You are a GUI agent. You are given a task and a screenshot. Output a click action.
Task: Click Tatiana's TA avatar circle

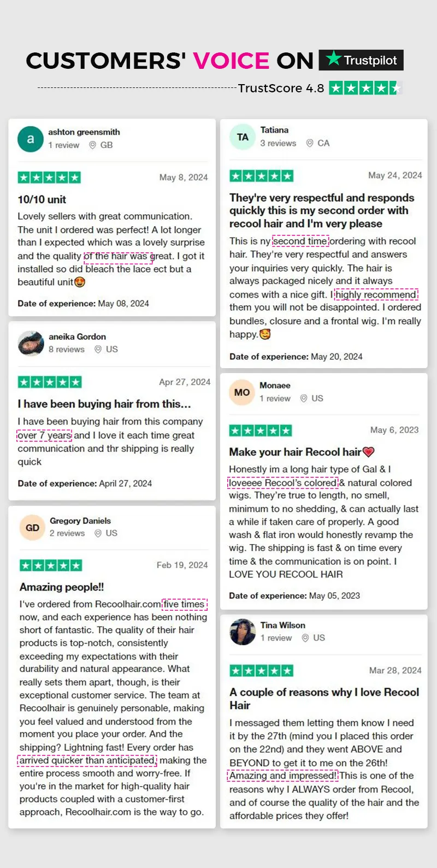[x=243, y=137]
